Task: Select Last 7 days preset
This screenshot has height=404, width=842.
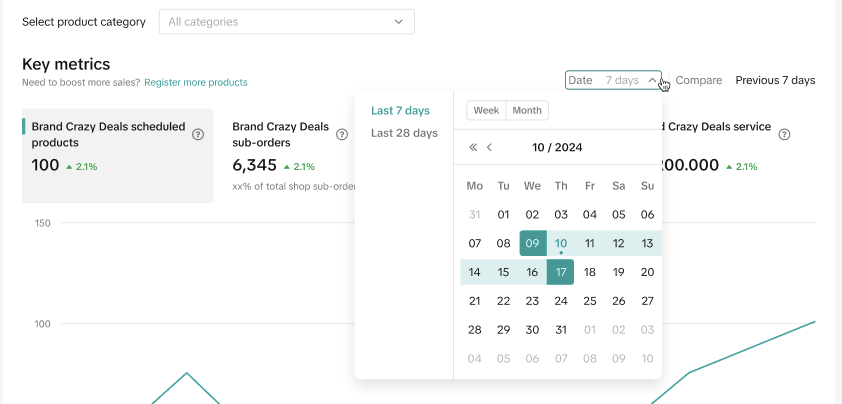Action: pos(400,110)
